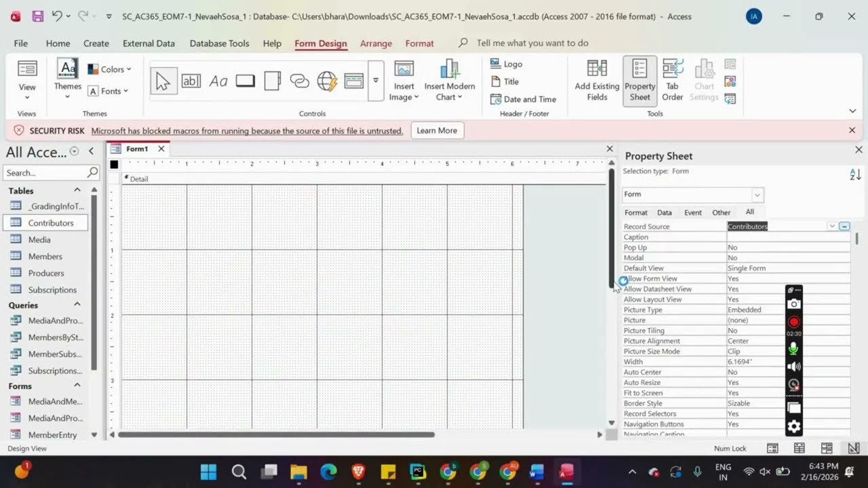
Task: Collapse the Queries group
Action: point(77,305)
